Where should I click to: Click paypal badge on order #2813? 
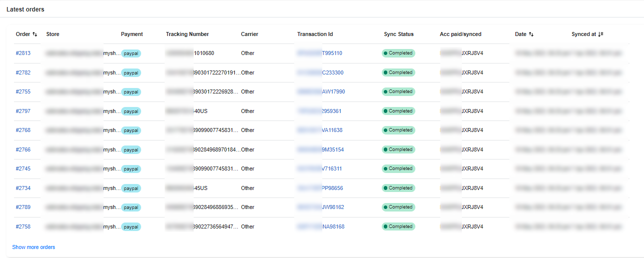(x=131, y=53)
